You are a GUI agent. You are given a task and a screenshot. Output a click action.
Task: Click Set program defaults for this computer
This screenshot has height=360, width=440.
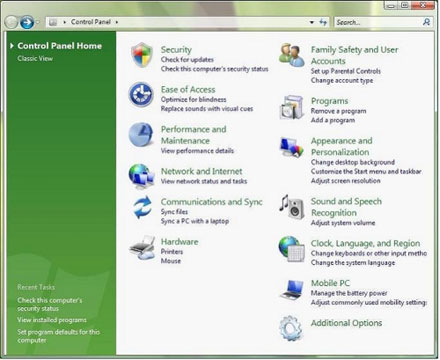coord(58,336)
